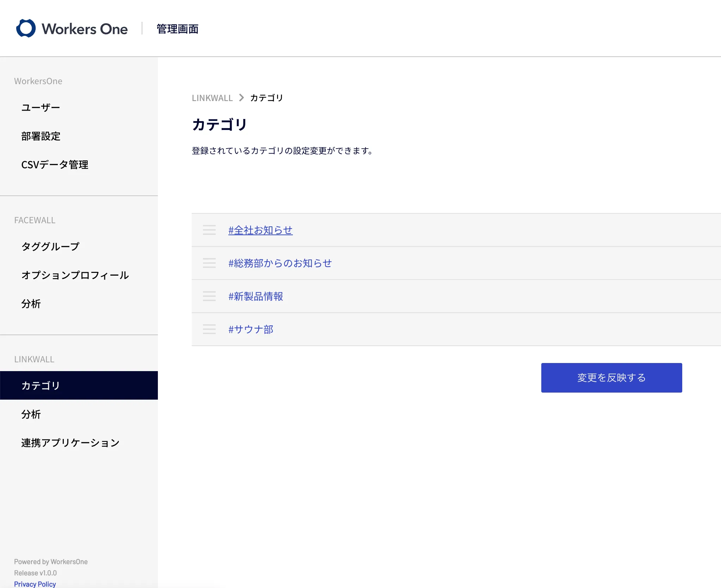Click the breadcrumb chevron arrow
Screen dimensions: 721x588
[241, 98]
